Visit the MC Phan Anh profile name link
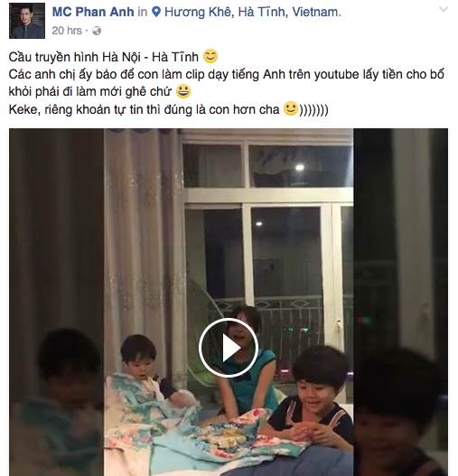The image size is (458, 476). pyautogui.click(x=93, y=12)
